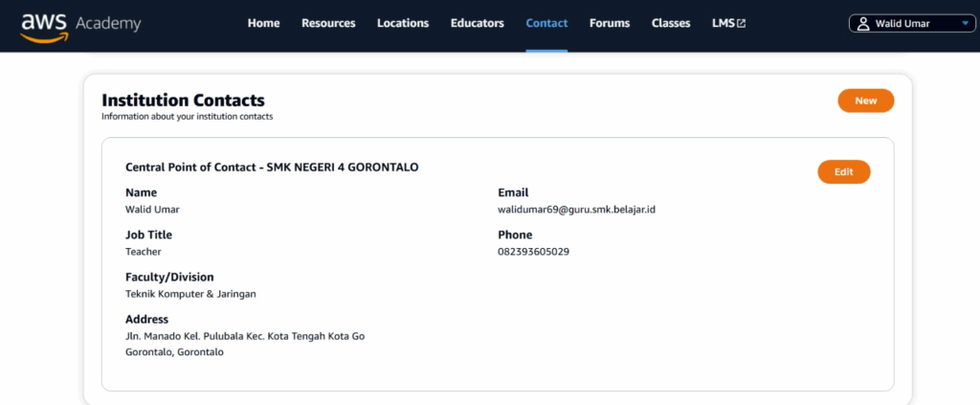Select the Contact tab in navigation
This screenshot has width=980, height=405.
546,24
